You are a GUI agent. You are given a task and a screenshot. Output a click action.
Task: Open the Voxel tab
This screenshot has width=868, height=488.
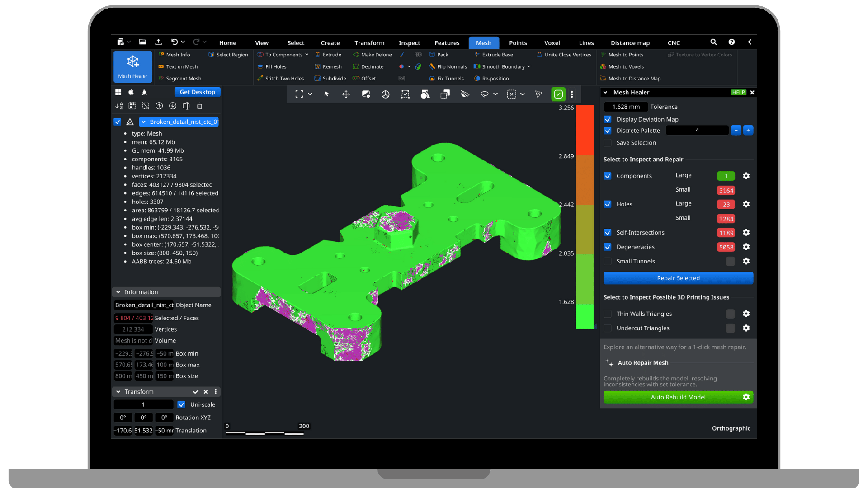(552, 43)
